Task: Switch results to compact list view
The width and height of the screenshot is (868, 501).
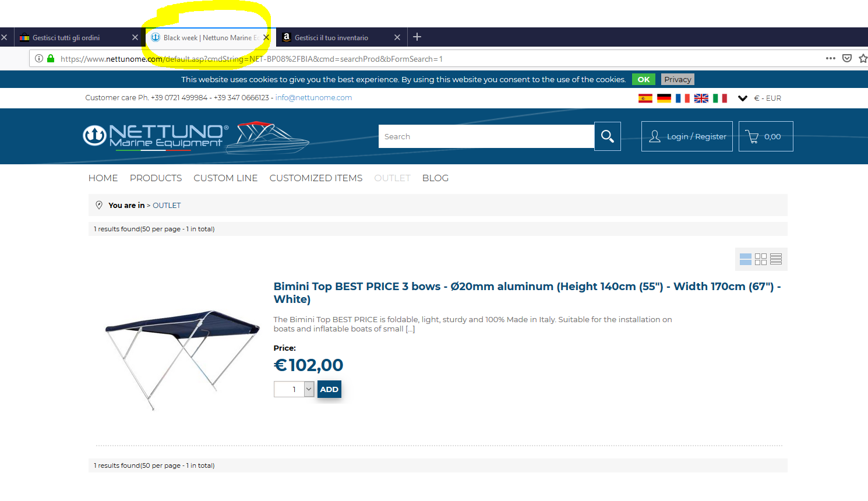Action: pos(776,259)
